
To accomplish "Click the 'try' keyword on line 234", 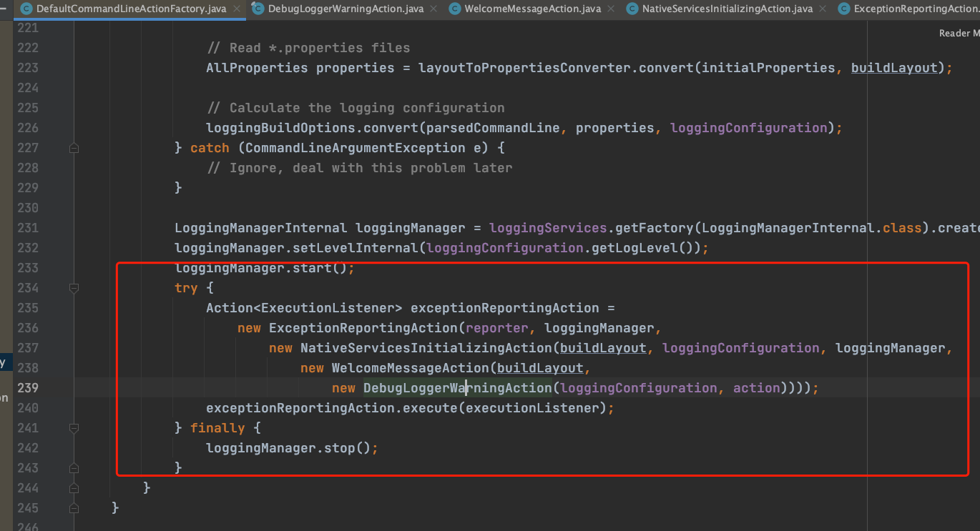I will [186, 288].
